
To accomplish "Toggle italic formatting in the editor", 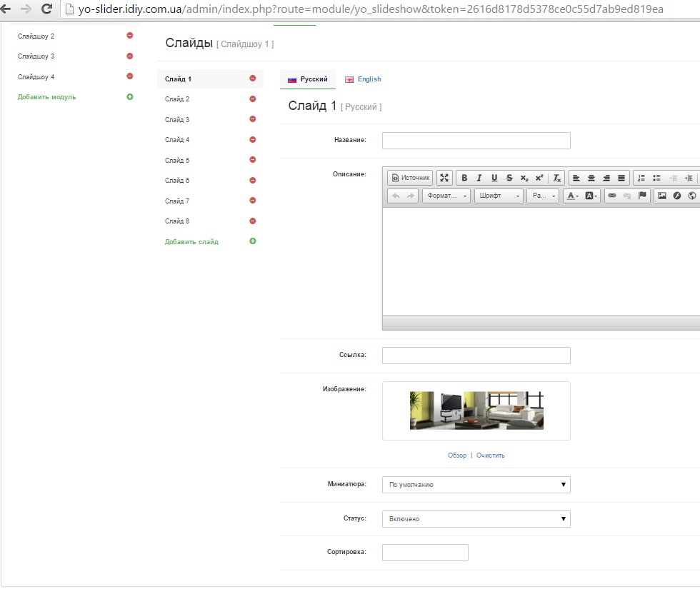I will click(x=479, y=178).
